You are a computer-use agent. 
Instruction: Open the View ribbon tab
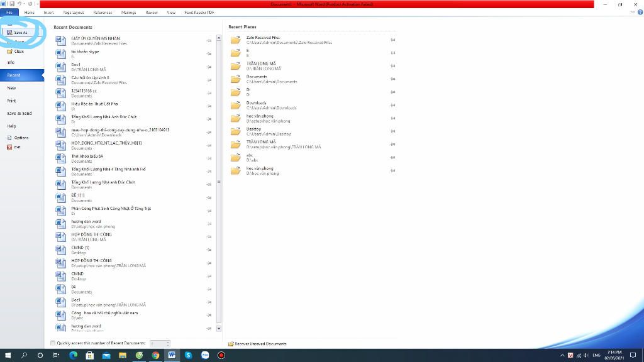(171, 13)
